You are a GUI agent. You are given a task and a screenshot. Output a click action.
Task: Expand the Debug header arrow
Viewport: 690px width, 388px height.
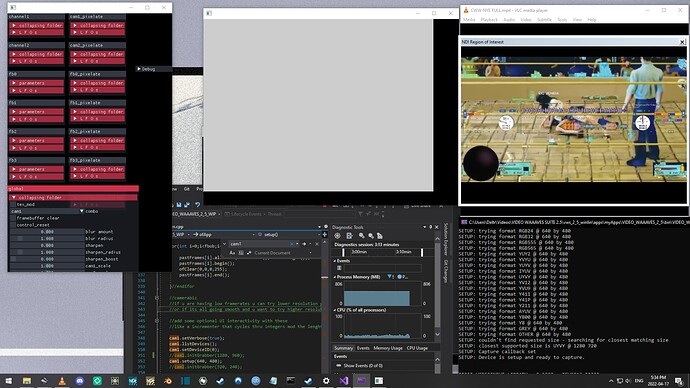pos(139,69)
